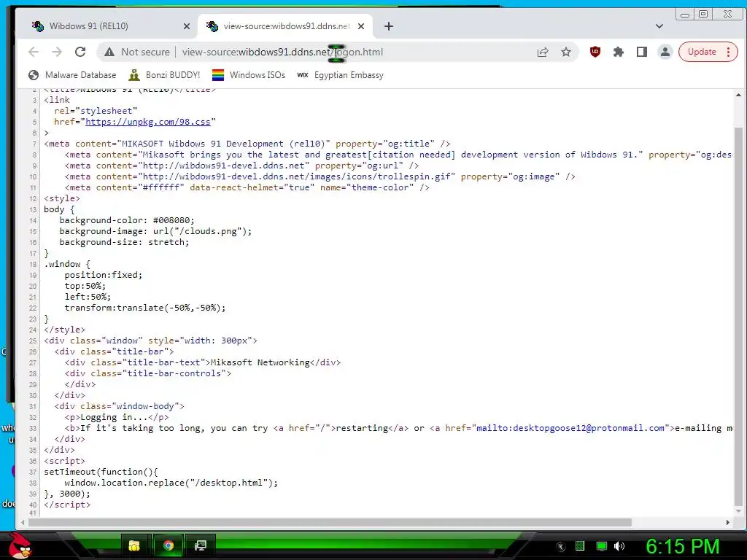Click the green square tray icon

[580, 546]
